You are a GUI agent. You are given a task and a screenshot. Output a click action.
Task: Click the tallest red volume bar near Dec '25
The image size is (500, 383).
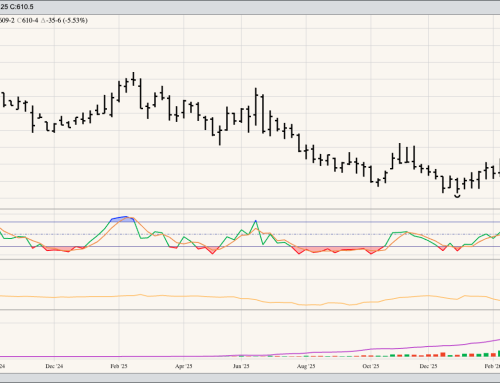[443, 355]
